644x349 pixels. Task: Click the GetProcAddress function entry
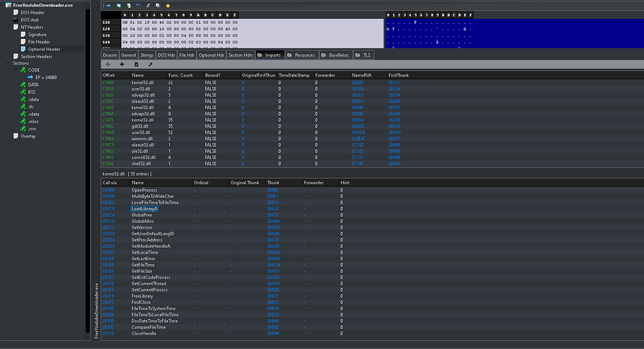coord(147,240)
